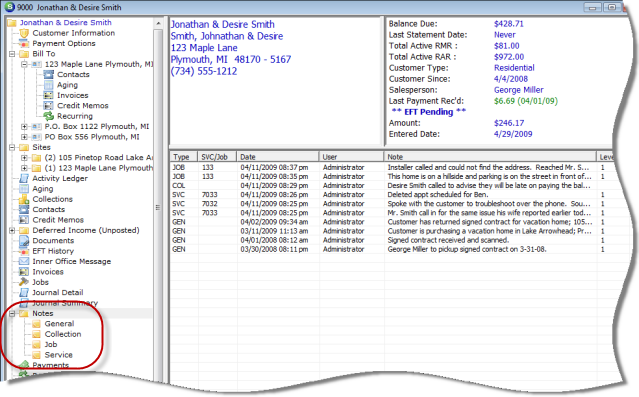
Task: Open Credit Memos under Bill To
Action: click(x=83, y=106)
